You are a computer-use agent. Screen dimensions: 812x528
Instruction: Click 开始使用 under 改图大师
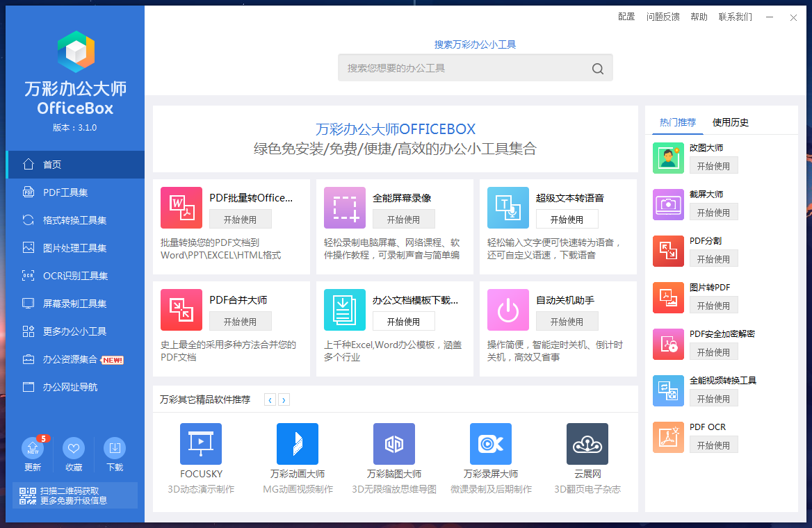pos(713,166)
